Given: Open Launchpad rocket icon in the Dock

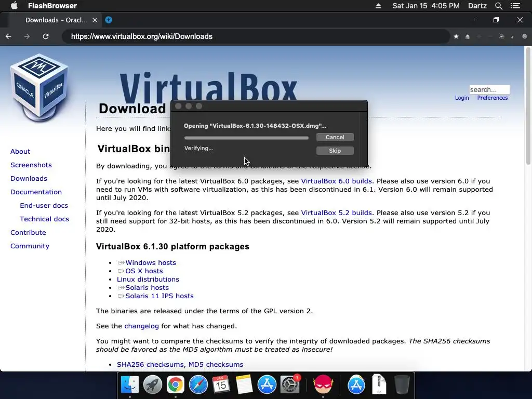Looking at the screenshot, I should coord(153,385).
